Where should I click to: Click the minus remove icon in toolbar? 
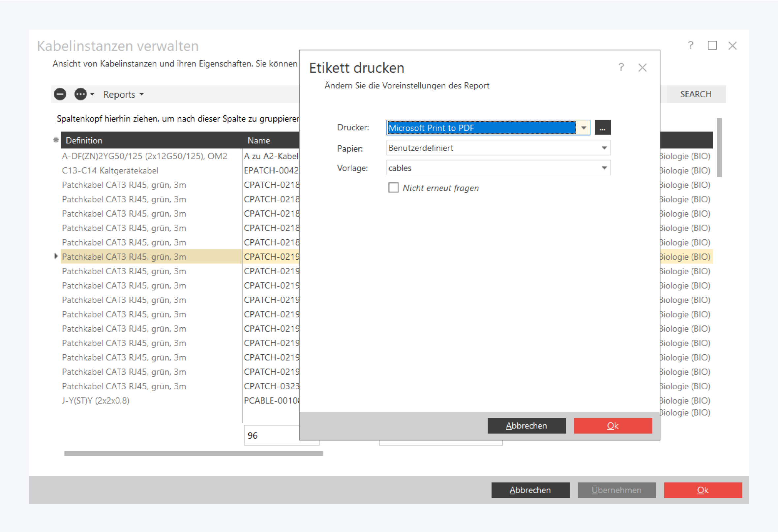point(60,94)
